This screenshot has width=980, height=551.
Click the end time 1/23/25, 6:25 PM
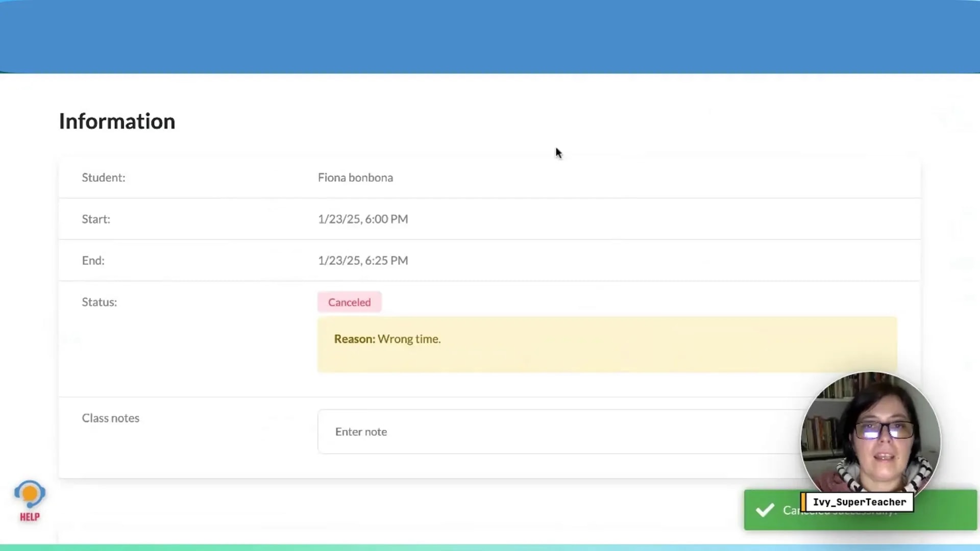tap(363, 260)
